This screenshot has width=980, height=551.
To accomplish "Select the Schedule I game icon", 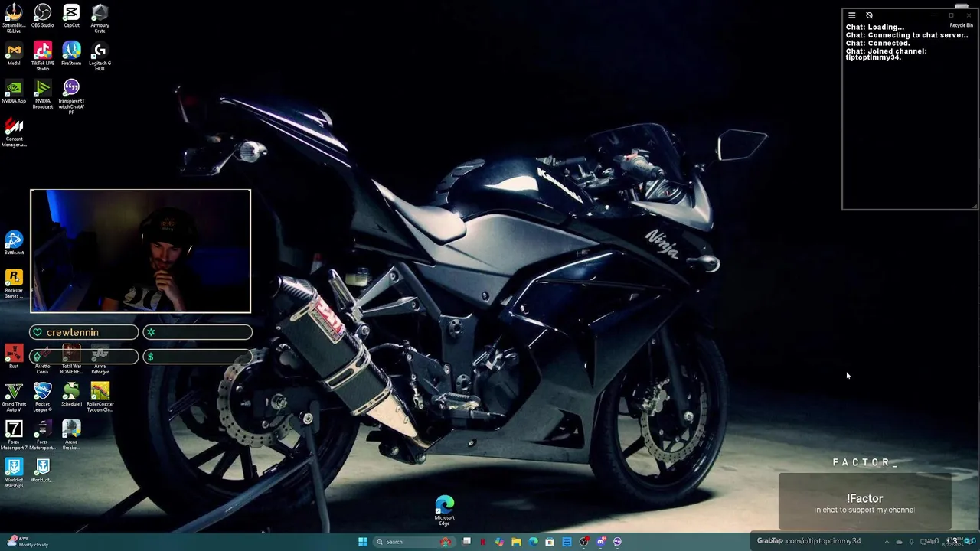I will (71, 396).
